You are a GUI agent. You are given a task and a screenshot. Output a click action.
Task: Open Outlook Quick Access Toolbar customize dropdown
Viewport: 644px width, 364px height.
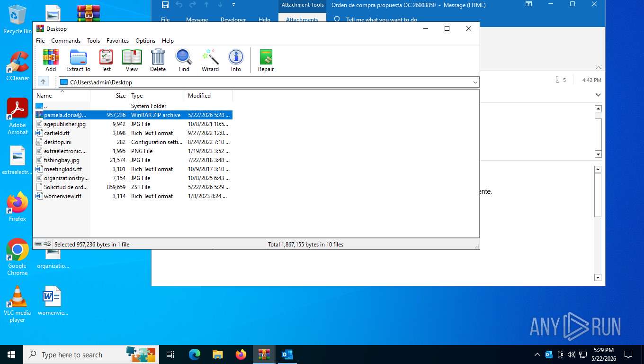tap(233, 5)
